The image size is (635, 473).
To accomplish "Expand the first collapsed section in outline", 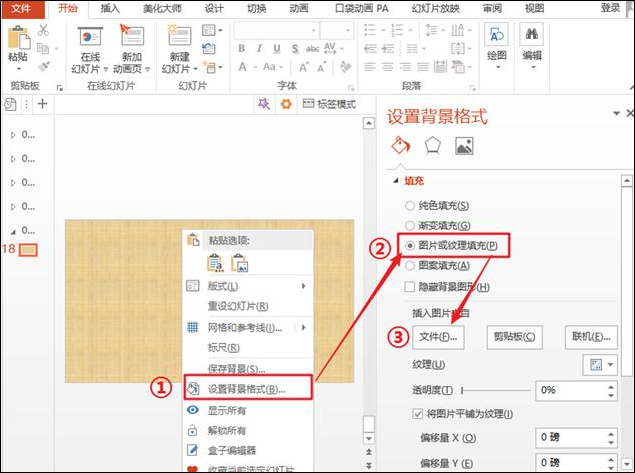I will tap(13, 135).
